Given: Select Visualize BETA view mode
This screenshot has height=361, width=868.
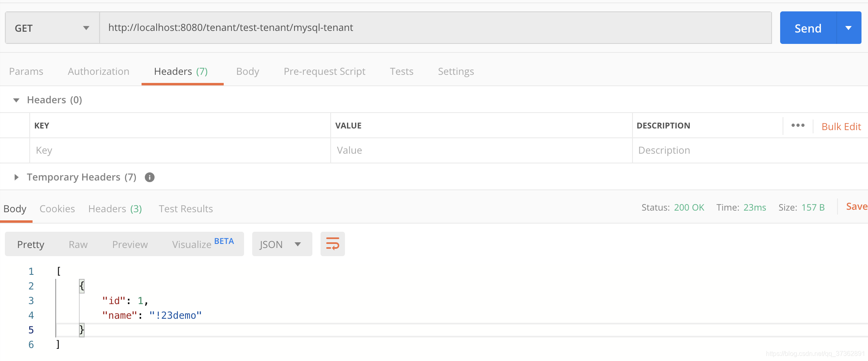Looking at the screenshot, I should click(x=203, y=244).
